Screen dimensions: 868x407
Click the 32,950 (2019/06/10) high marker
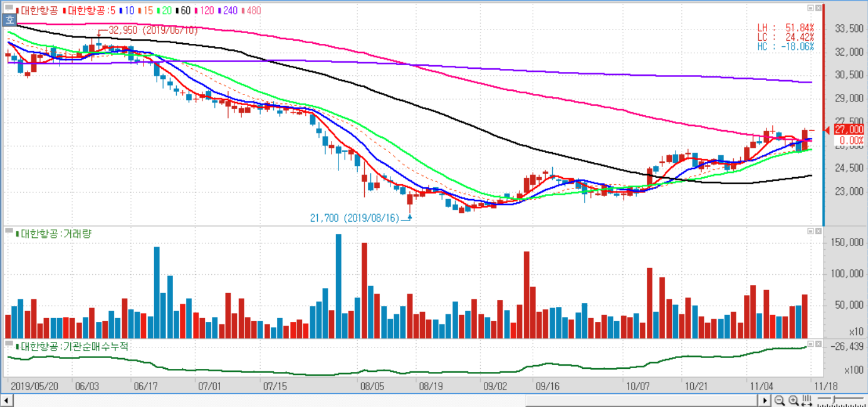154,29
